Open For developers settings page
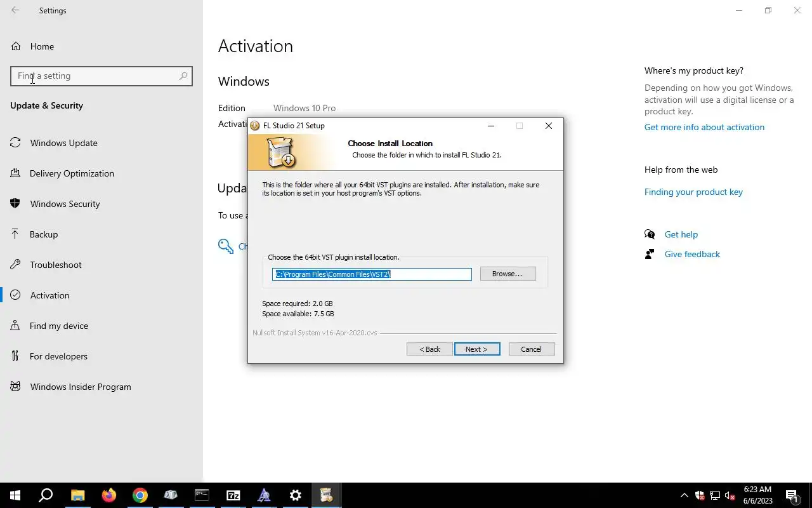812x508 pixels. click(x=101, y=356)
